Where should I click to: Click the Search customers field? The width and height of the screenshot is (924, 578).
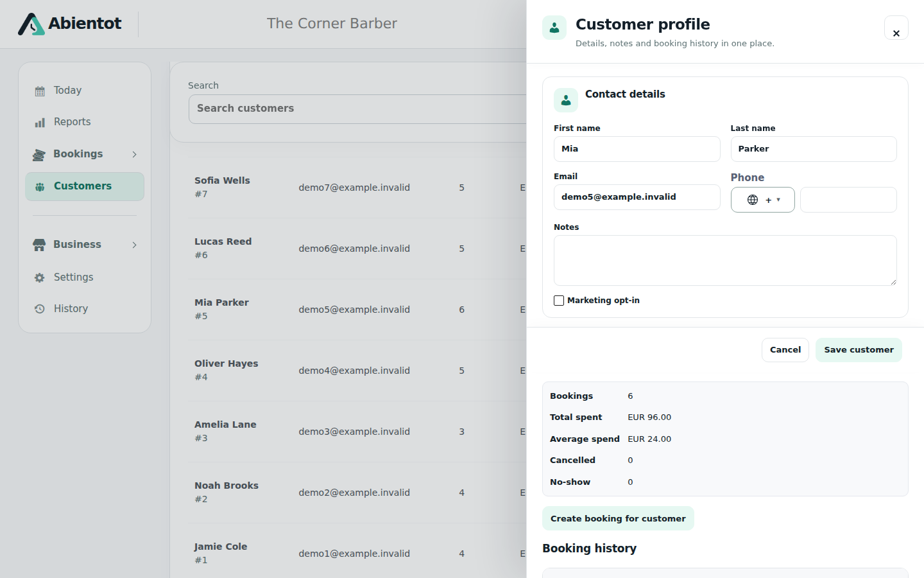coord(357,109)
